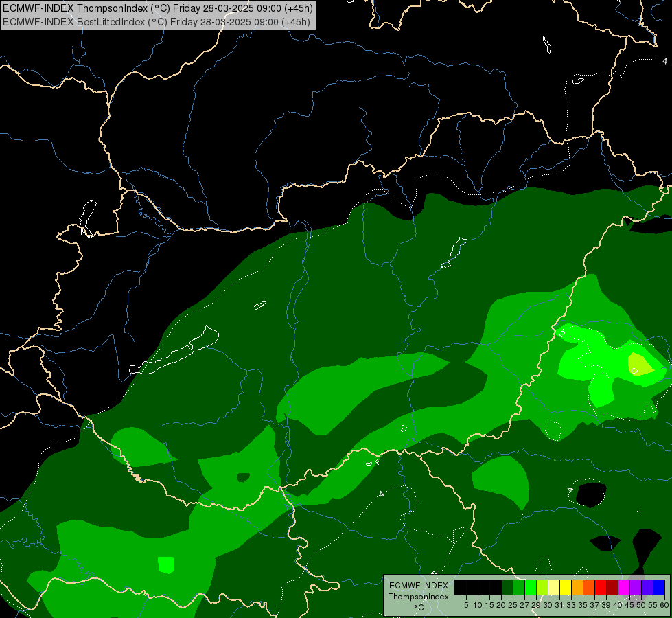Click the ThompsonIndex label in legend

click(x=418, y=597)
